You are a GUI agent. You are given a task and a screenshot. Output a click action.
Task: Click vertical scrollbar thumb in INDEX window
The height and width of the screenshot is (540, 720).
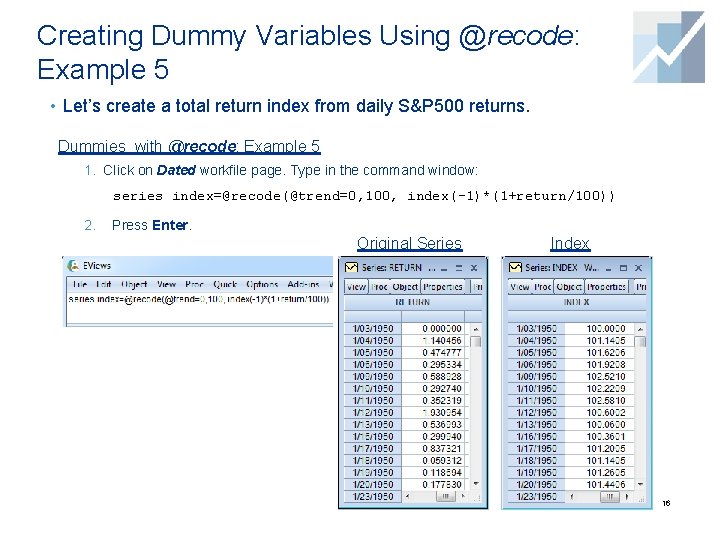click(640, 342)
